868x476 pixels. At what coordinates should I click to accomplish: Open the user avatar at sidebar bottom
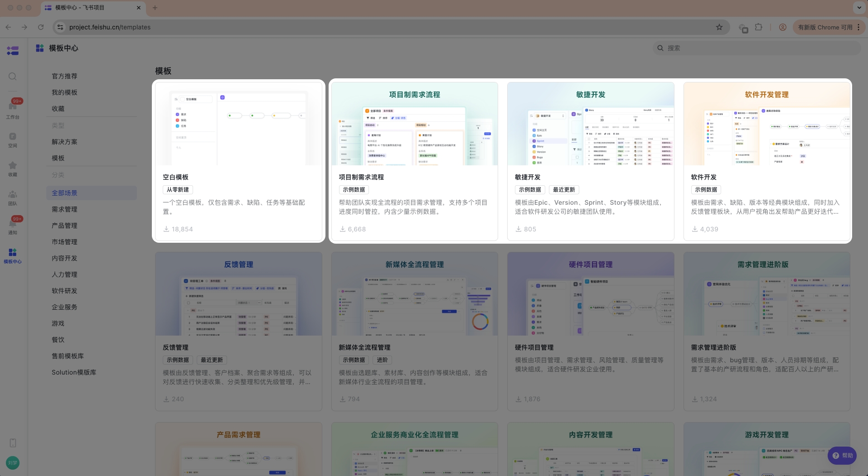coord(13,463)
